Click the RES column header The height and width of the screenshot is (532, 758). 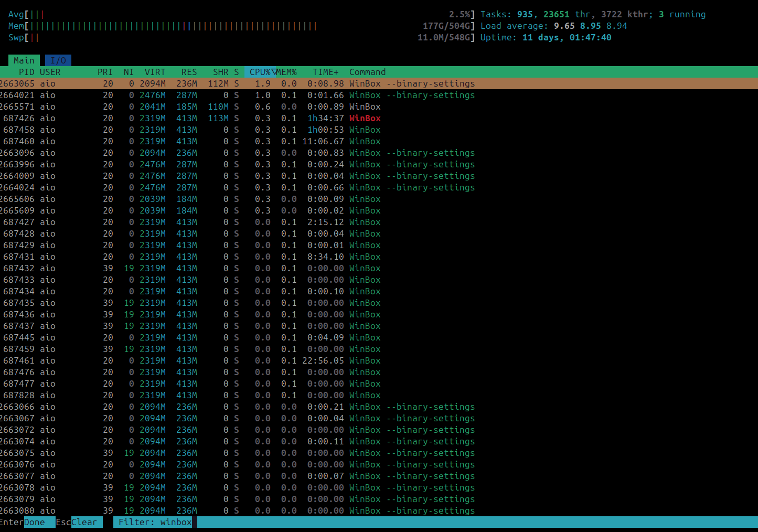pyautogui.click(x=189, y=72)
